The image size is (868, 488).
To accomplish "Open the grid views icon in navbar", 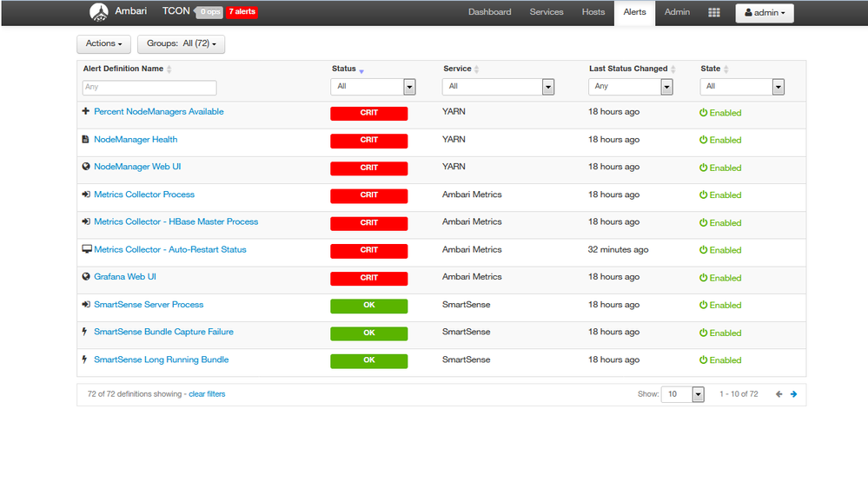I will click(x=713, y=13).
